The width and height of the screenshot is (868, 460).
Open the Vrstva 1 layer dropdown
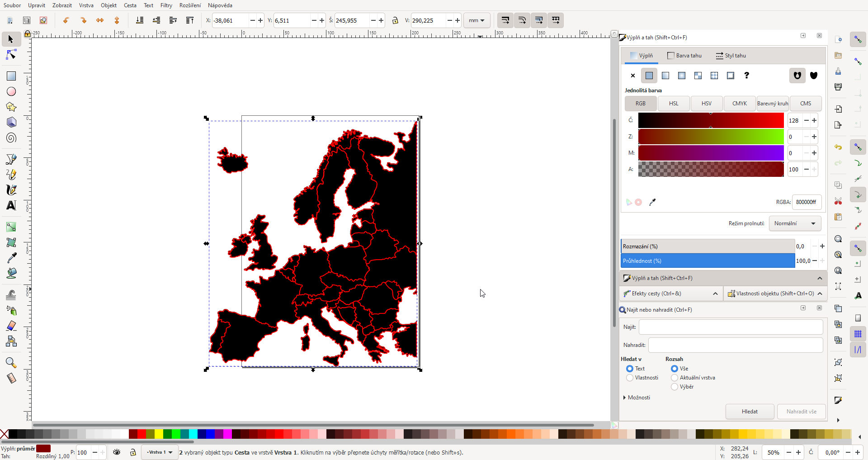(x=160, y=452)
